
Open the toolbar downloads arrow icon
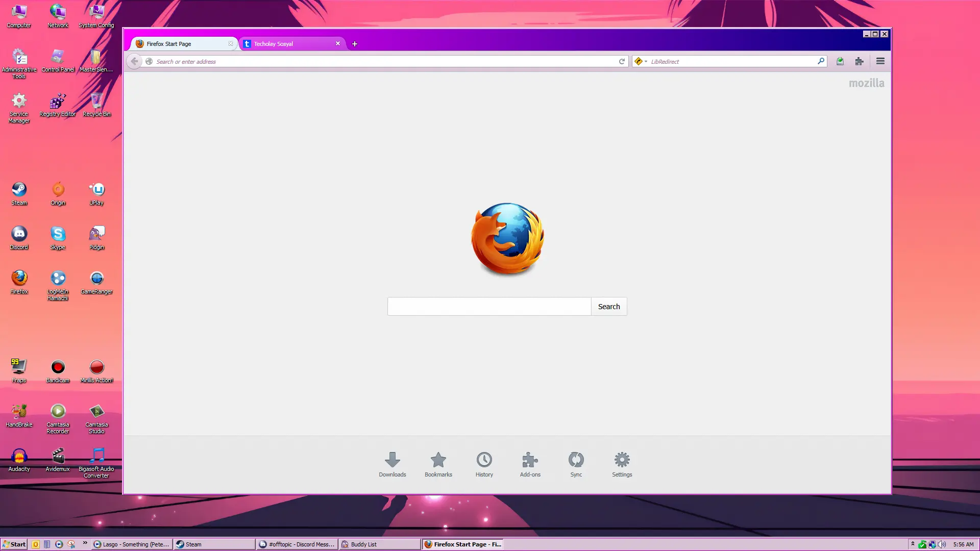[840, 61]
